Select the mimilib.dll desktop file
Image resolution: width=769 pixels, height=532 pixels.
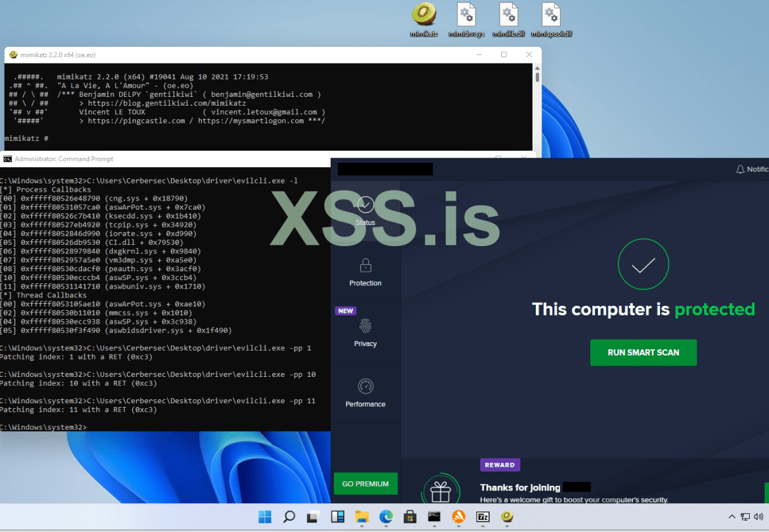(x=508, y=19)
